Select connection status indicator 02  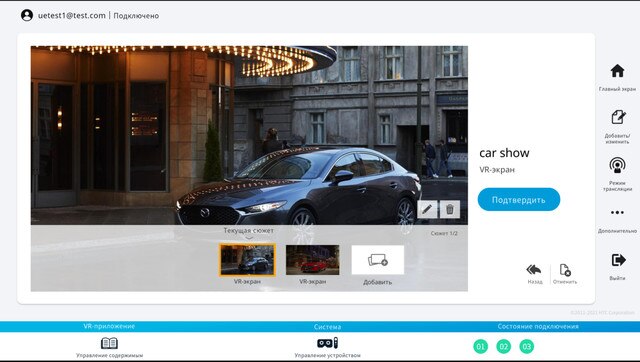(x=504, y=346)
